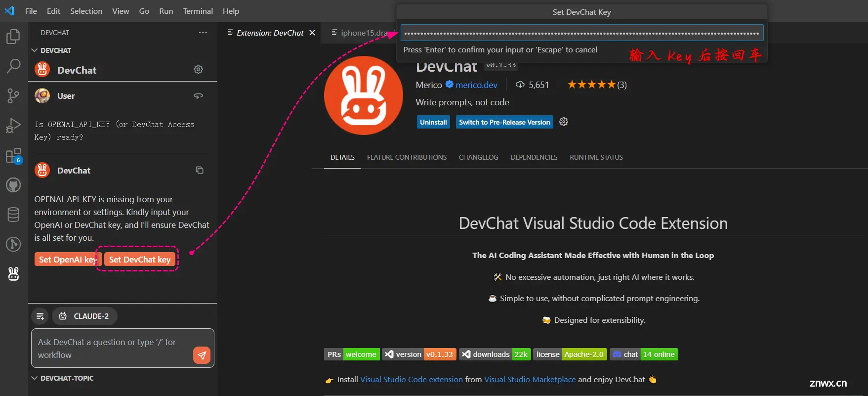868x396 pixels.
Task: Click the User message refresh icon
Action: point(198,96)
